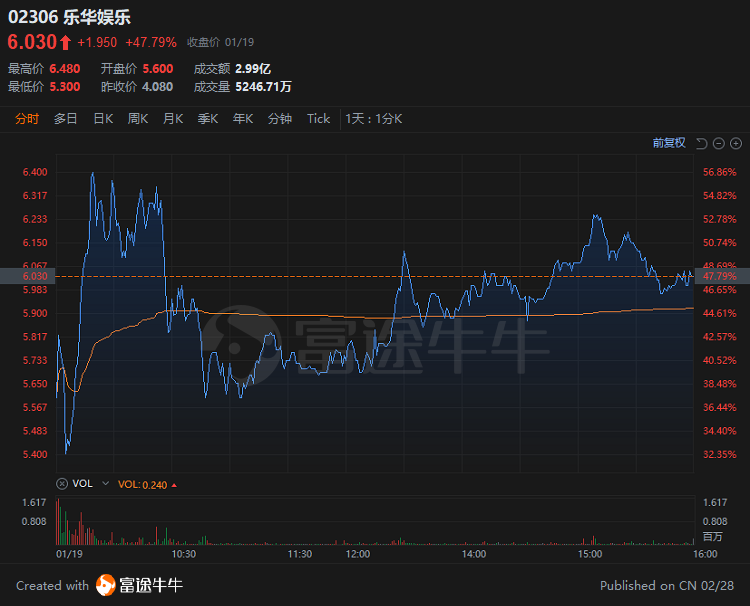Viewport: 750px width, 606px height.
Task: Switch to the 多日 tab
Action: click(66, 119)
